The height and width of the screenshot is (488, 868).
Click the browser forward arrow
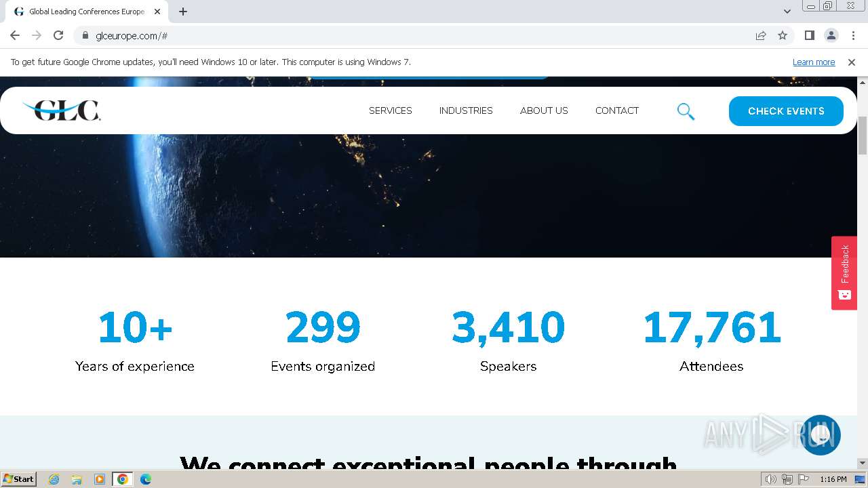[x=37, y=35]
